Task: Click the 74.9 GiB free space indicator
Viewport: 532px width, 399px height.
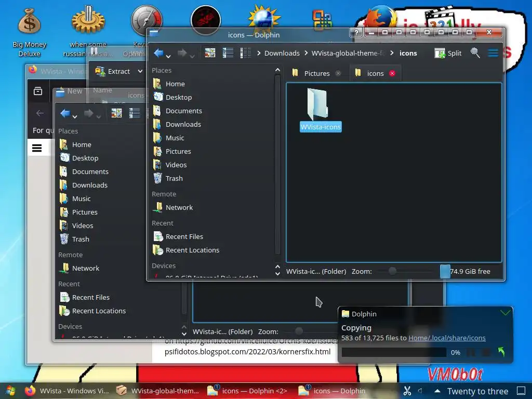Action: pos(465,271)
